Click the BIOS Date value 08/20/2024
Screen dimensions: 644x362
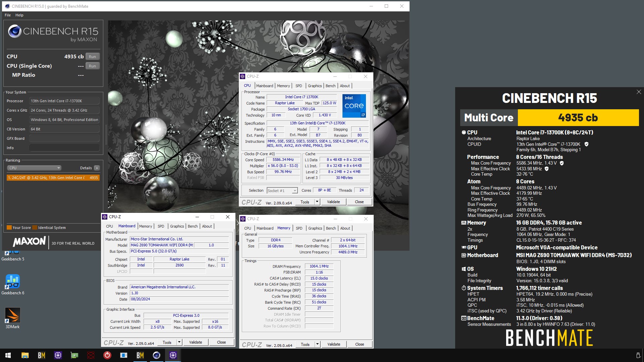tap(179, 299)
